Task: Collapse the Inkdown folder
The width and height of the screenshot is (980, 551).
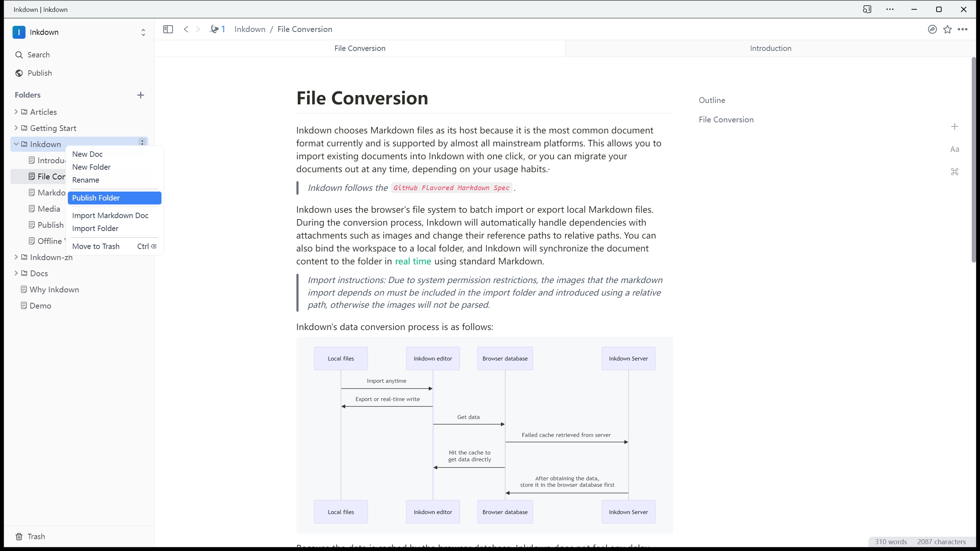Action: pos(16,144)
